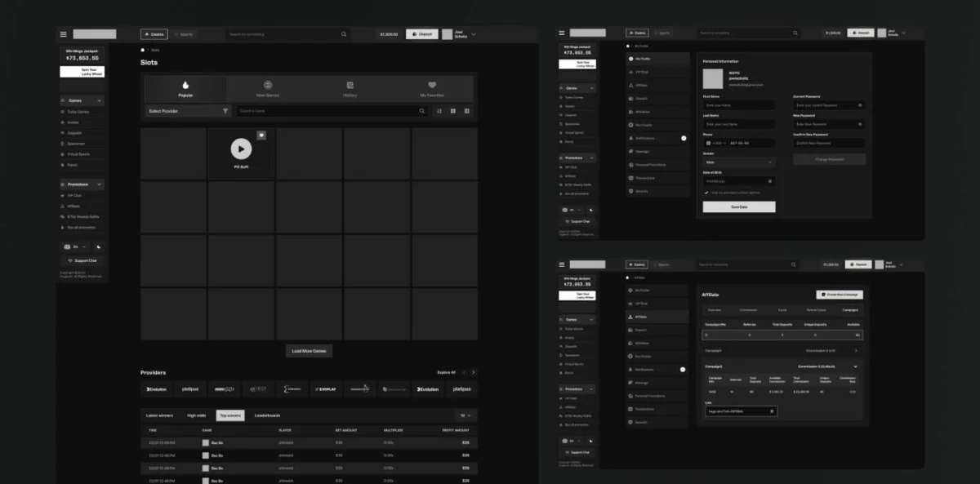Collapse Promotions section in Slots sidebar
This screenshot has height=484, width=980.
pyautogui.click(x=100, y=184)
